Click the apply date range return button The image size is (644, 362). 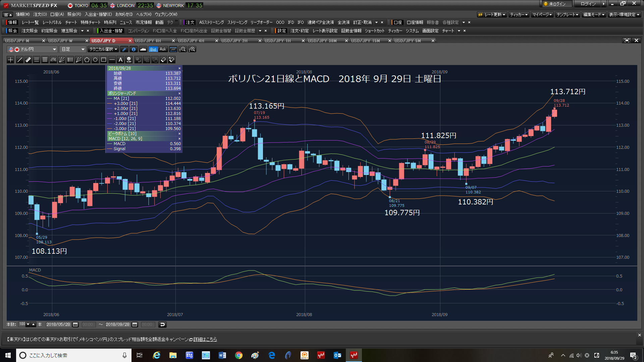pyautogui.click(x=162, y=324)
